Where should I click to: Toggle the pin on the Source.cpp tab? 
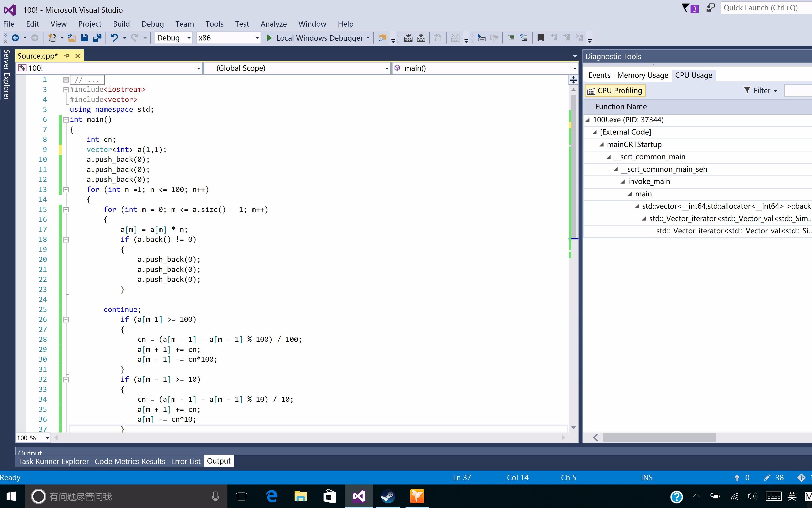(x=67, y=56)
